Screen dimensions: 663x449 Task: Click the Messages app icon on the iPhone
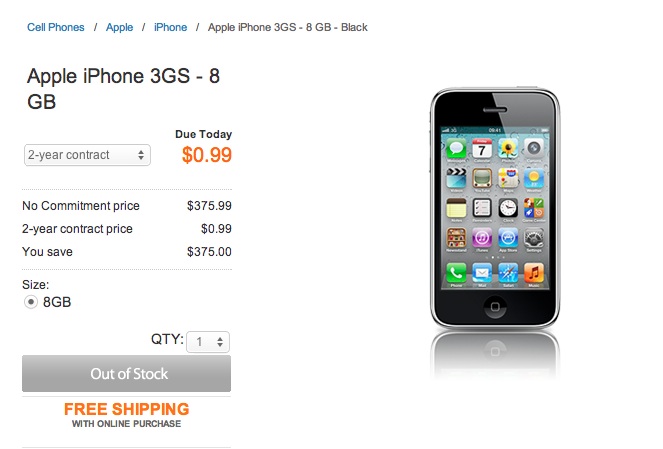(x=457, y=150)
